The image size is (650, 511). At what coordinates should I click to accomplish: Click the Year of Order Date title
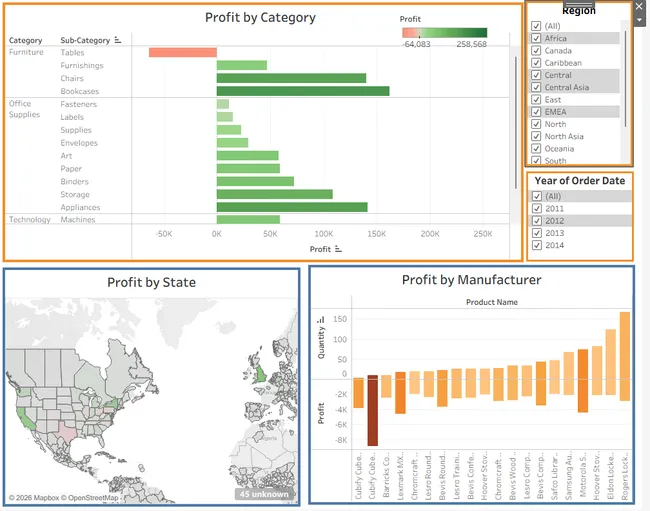pos(580,181)
